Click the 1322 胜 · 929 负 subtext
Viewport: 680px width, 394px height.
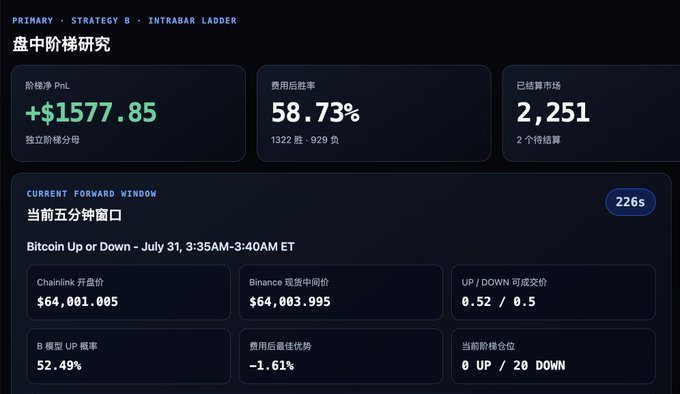[305, 140]
